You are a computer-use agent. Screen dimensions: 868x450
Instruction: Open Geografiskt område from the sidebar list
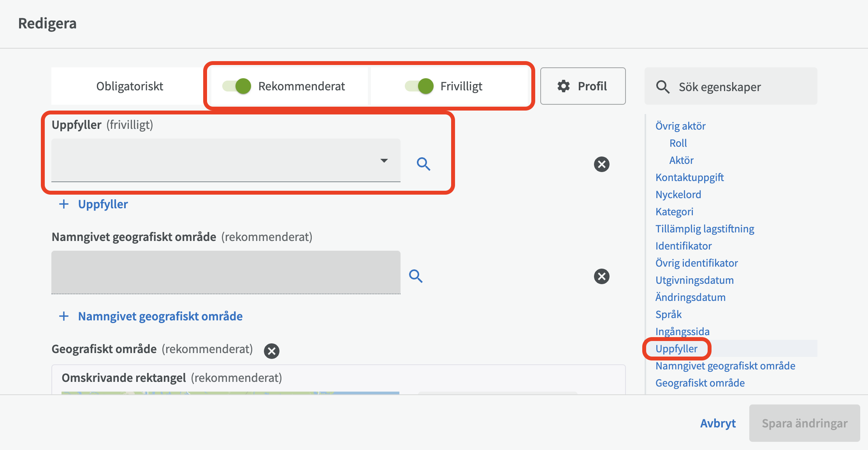pos(700,383)
